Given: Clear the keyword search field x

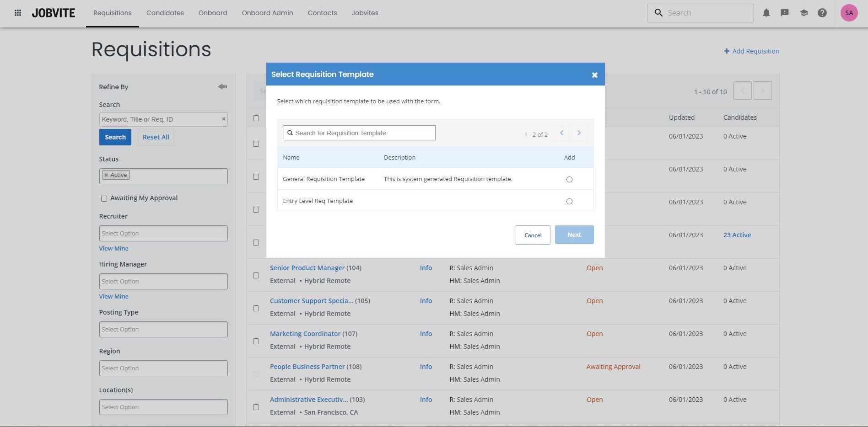Looking at the screenshot, I should tap(224, 119).
